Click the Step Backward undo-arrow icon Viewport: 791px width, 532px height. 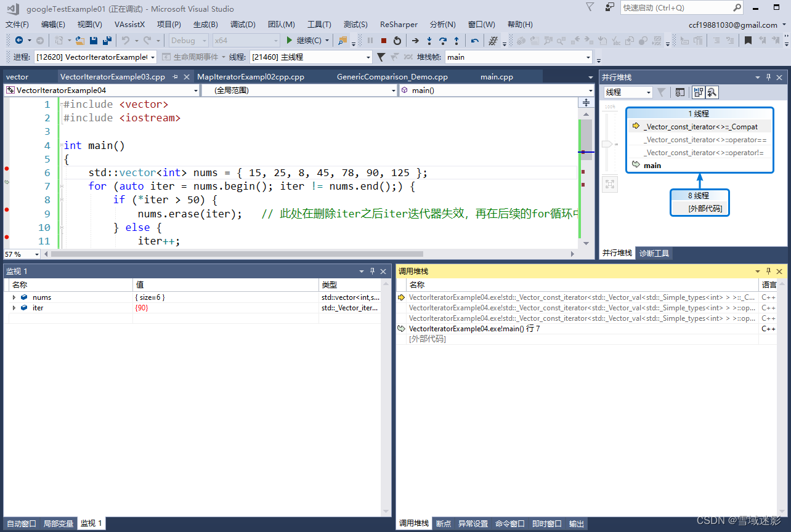click(474, 41)
